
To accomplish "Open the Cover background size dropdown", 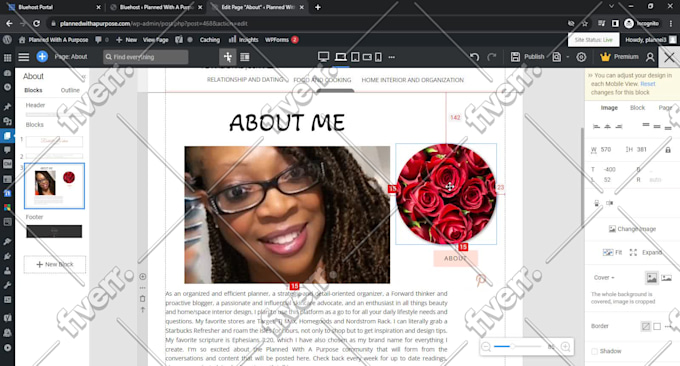I will [x=604, y=278].
